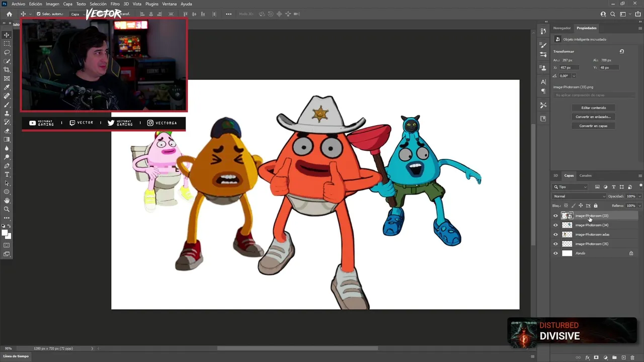The width and height of the screenshot is (644, 362).
Task: Open the rotation angle dropdown
Action: [574, 76]
